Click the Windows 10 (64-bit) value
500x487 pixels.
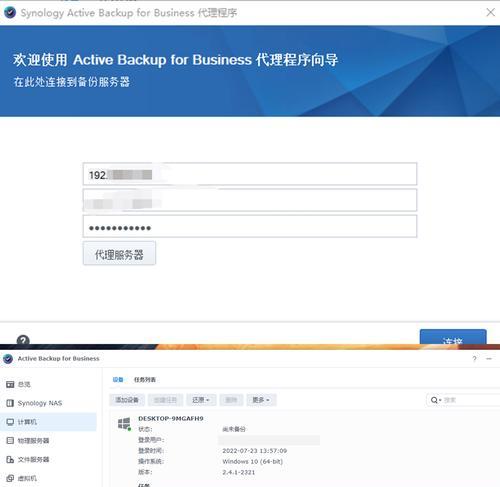pyautogui.click(x=252, y=461)
